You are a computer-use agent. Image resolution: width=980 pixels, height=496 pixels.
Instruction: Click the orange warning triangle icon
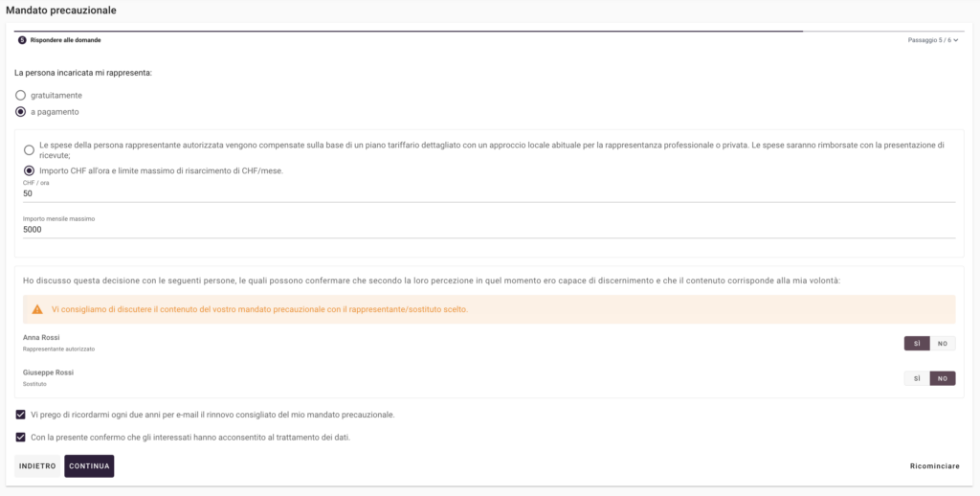(x=37, y=309)
